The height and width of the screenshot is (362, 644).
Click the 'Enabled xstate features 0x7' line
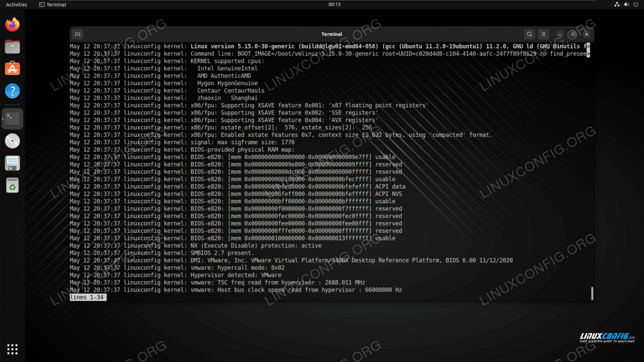click(281, 135)
